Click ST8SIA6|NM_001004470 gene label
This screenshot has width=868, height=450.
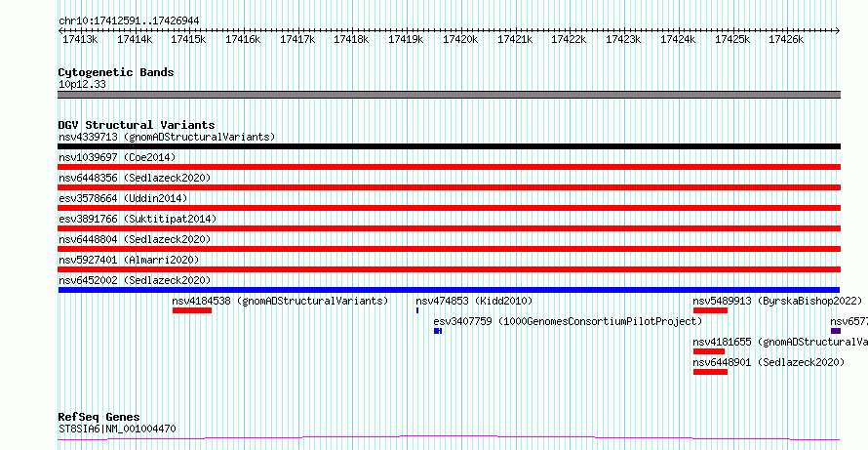click(117, 429)
